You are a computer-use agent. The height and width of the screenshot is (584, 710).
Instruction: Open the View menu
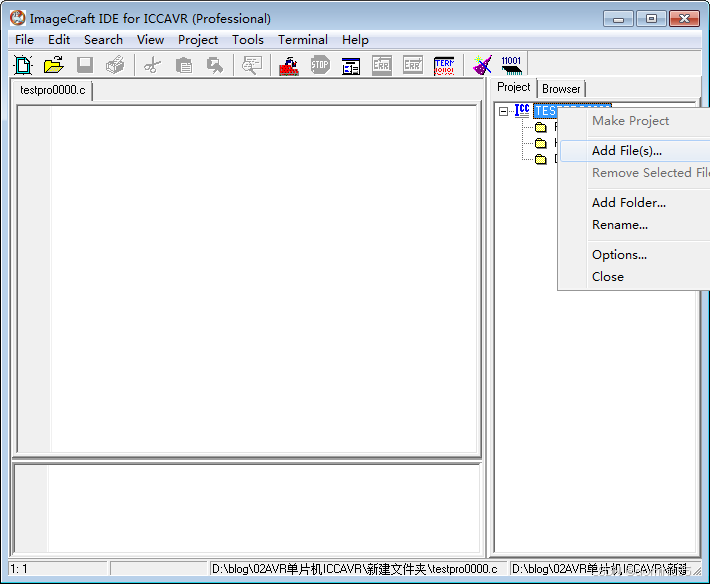(x=150, y=40)
